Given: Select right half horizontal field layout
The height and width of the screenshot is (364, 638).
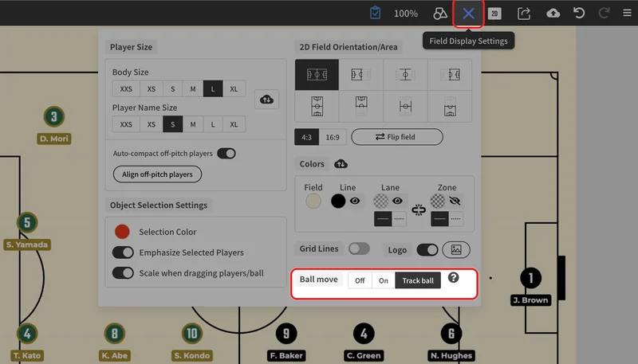Looking at the screenshot, I should click(x=450, y=75).
